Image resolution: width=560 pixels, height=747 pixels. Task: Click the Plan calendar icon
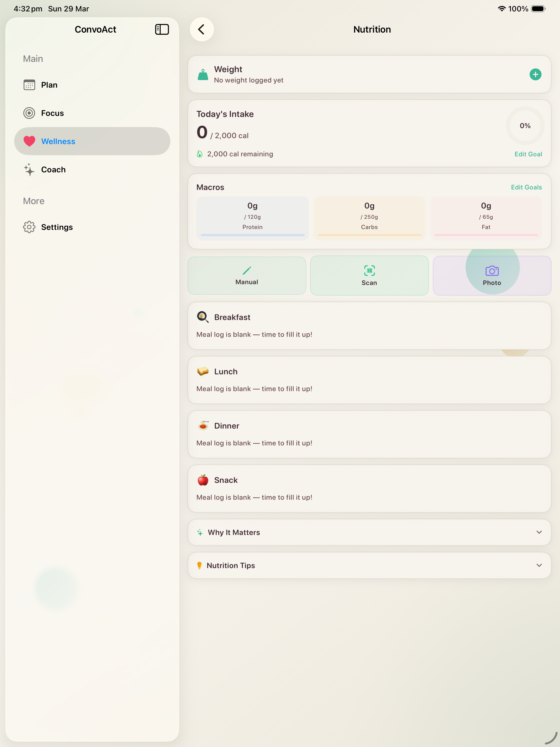click(29, 85)
